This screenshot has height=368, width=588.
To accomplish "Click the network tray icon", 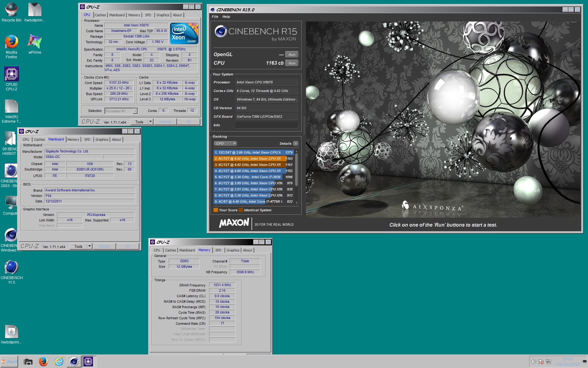I will point(548,362).
